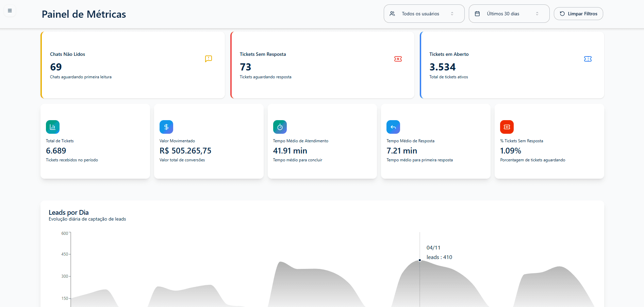Click the red ticket icon on Tickets Sem Resposta card
644x307 pixels.
click(x=398, y=59)
